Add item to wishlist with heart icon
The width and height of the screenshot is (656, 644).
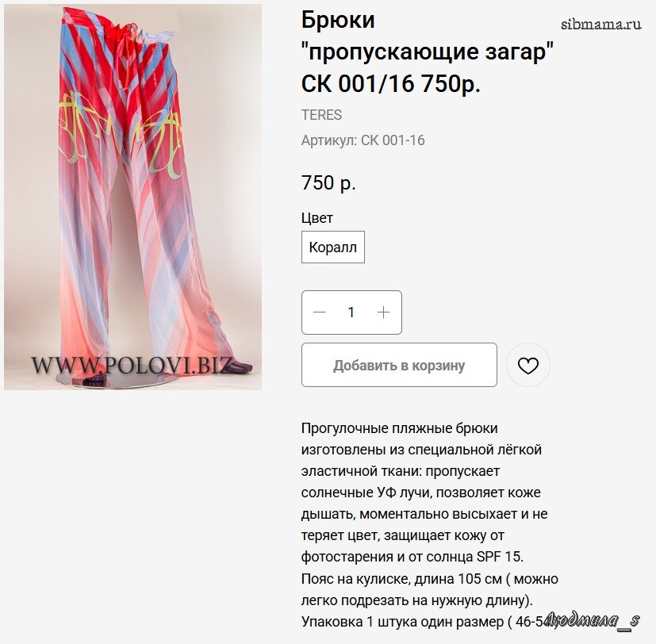point(528,366)
